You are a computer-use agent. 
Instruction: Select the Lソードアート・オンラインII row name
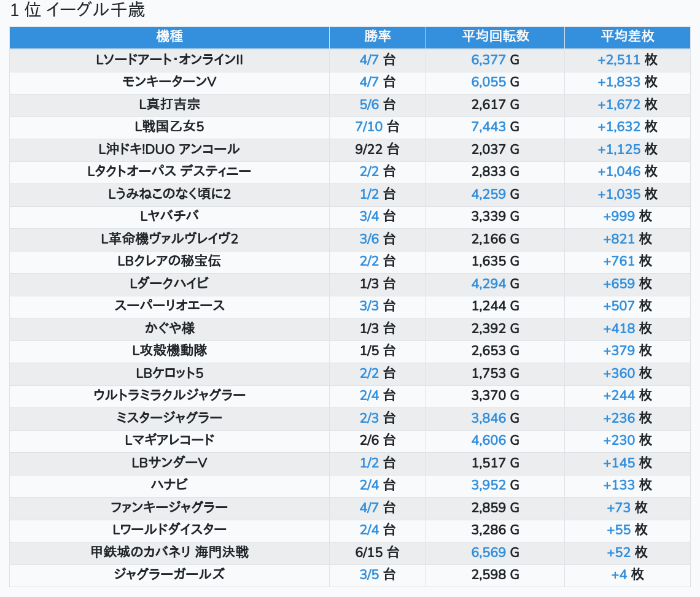tap(169, 60)
